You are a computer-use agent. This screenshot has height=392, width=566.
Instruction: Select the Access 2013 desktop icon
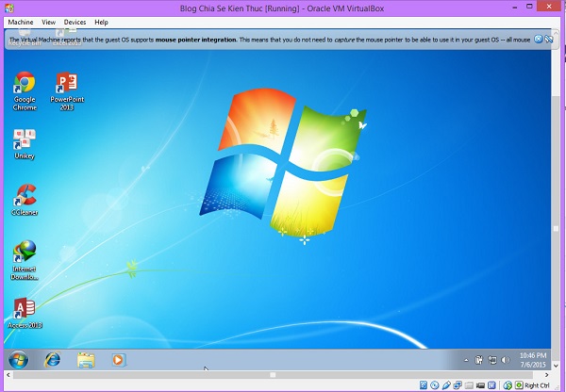(25, 313)
